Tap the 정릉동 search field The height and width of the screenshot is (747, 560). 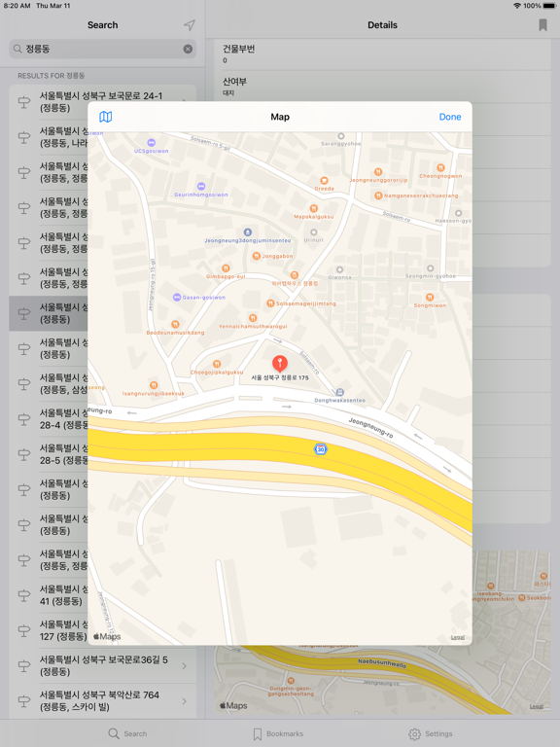tap(102, 49)
